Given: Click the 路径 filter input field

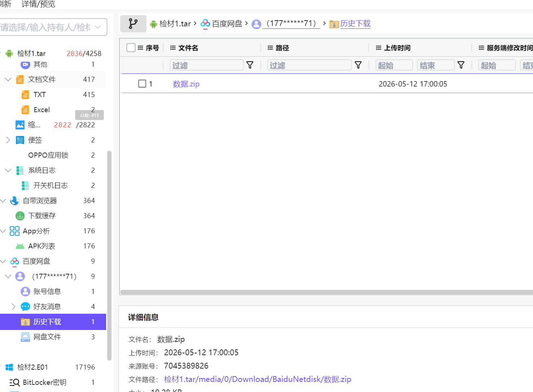Looking at the screenshot, I should pyautogui.click(x=310, y=65).
